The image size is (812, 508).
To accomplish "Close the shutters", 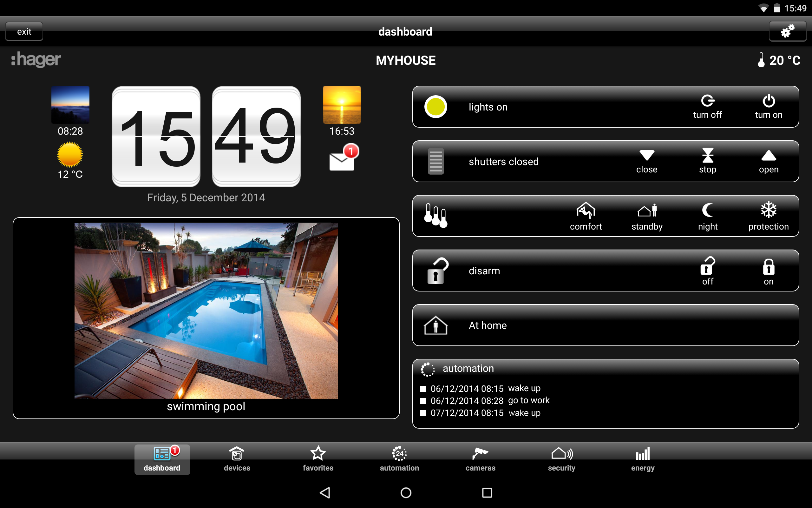I will (x=646, y=162).
